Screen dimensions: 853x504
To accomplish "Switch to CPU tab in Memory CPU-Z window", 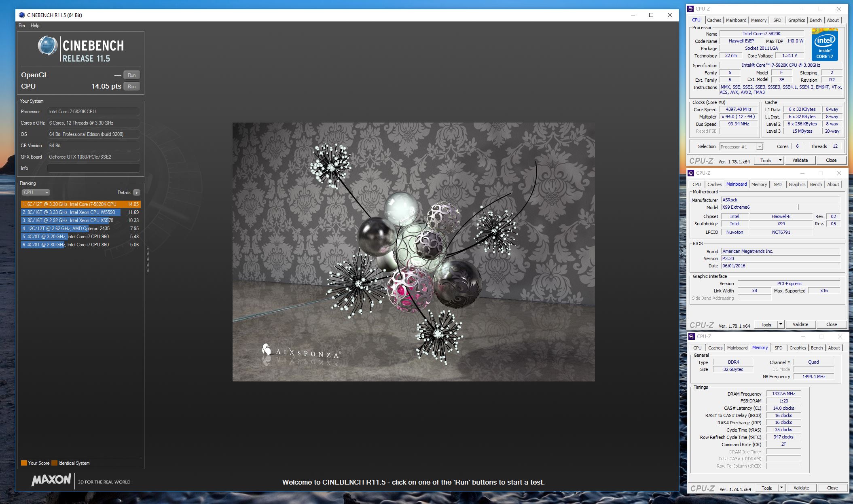I will (697, 348).
